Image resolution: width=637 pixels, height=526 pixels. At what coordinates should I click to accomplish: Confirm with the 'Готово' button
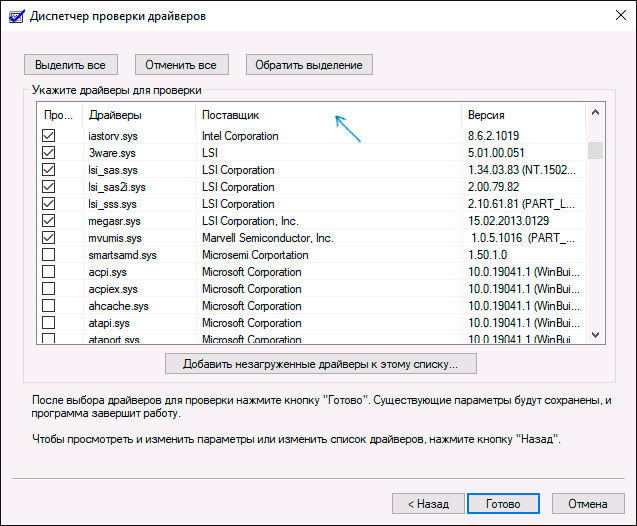pos(503,504)
